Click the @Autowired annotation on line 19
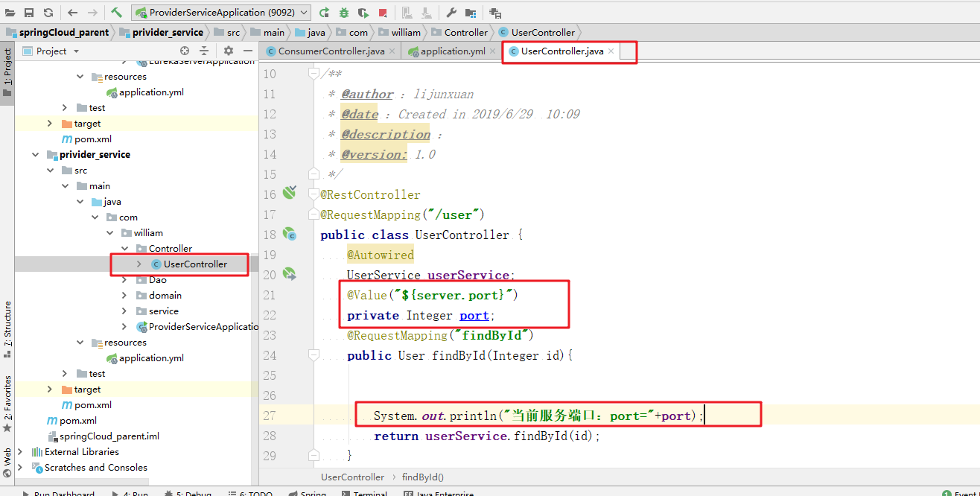This screenshot has width=980, height=496. [x=380, y=255]
